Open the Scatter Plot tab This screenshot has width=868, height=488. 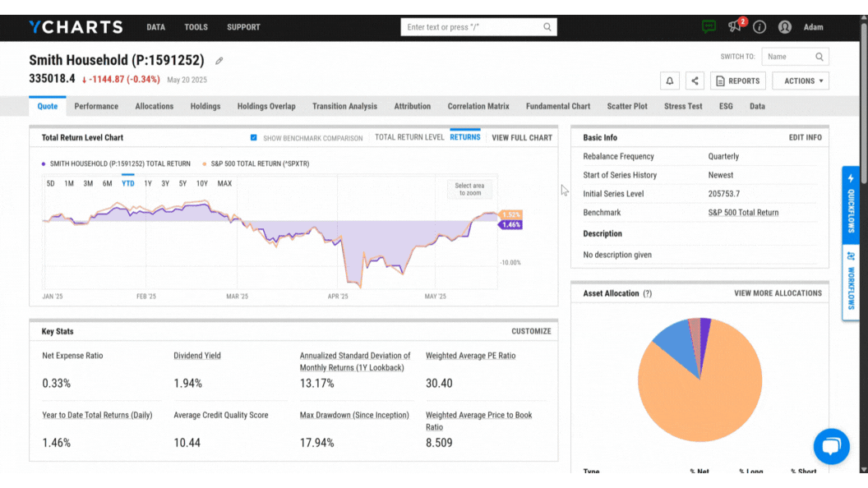[x=627, y=106]
